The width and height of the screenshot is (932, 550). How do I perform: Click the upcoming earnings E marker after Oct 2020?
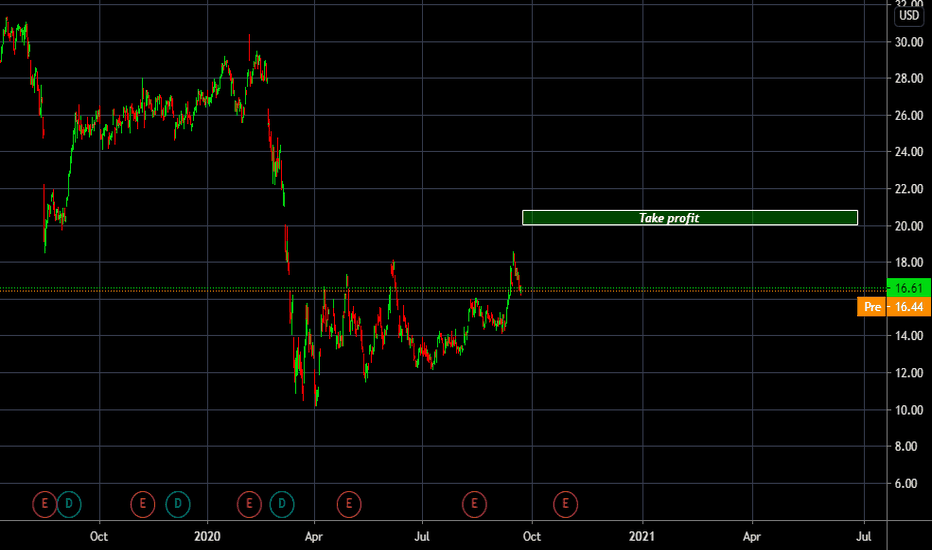pos(565,504)
